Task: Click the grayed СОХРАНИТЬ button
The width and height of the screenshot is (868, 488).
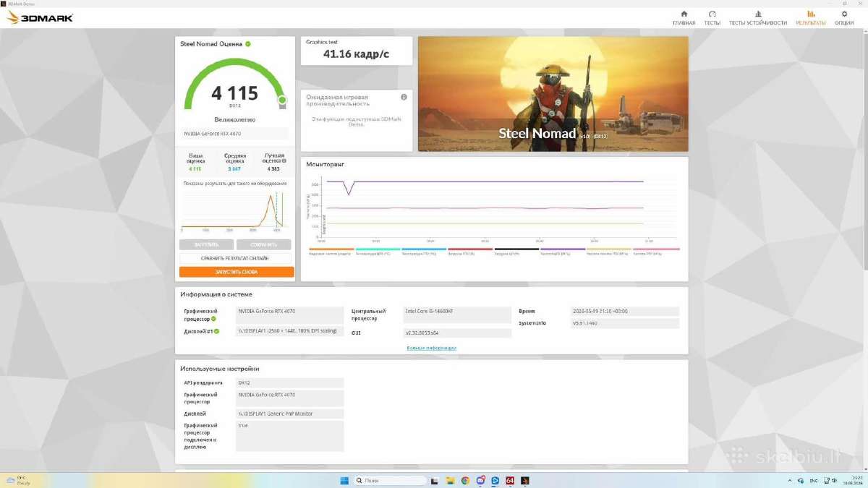Action: (x=264, y=244)
